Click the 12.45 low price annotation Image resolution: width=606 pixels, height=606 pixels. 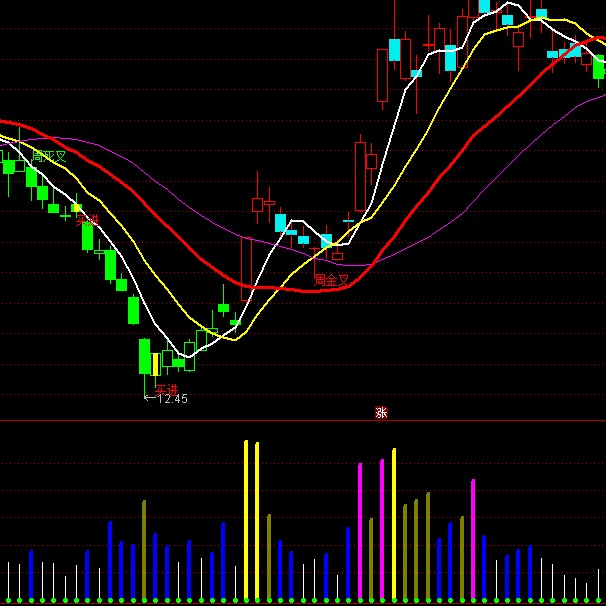click(173, 399)
